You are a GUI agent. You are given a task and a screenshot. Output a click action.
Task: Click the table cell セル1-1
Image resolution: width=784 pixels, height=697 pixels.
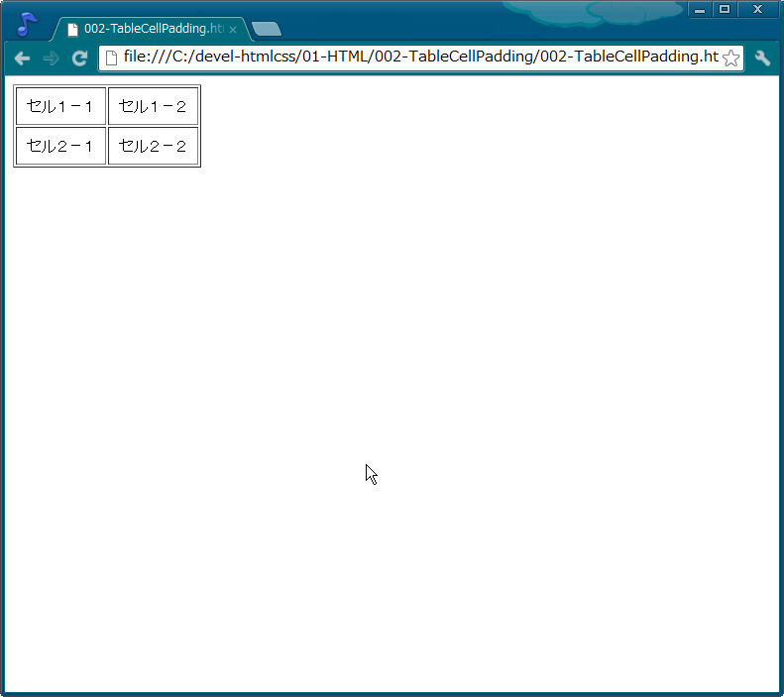point(61,106)
